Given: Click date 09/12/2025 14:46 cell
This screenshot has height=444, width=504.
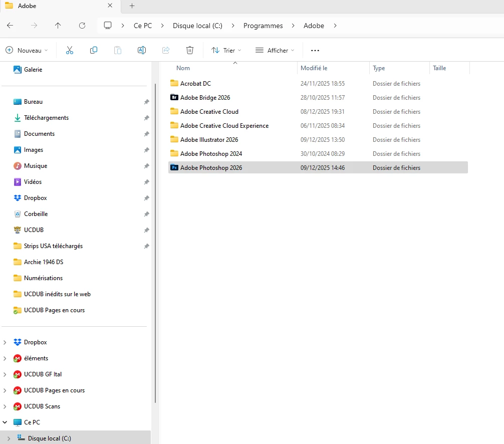Looking at the screenshot, I should pos(323,167).
